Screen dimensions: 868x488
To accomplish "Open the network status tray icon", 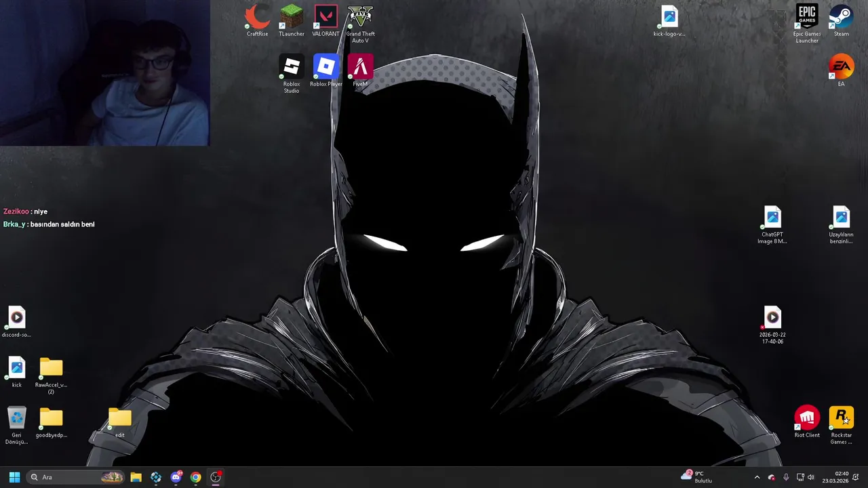I will coord(800,477).
